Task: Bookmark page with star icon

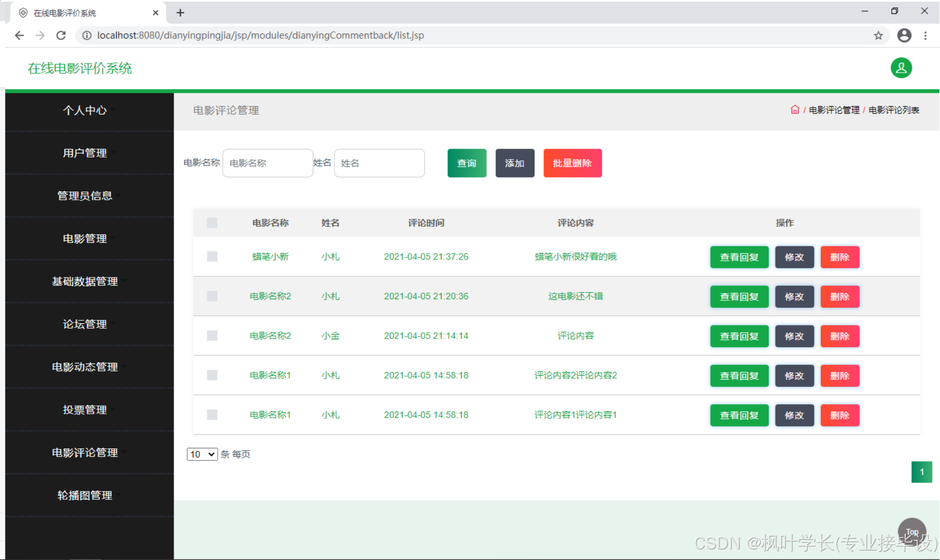Action: tap(878, 35)
